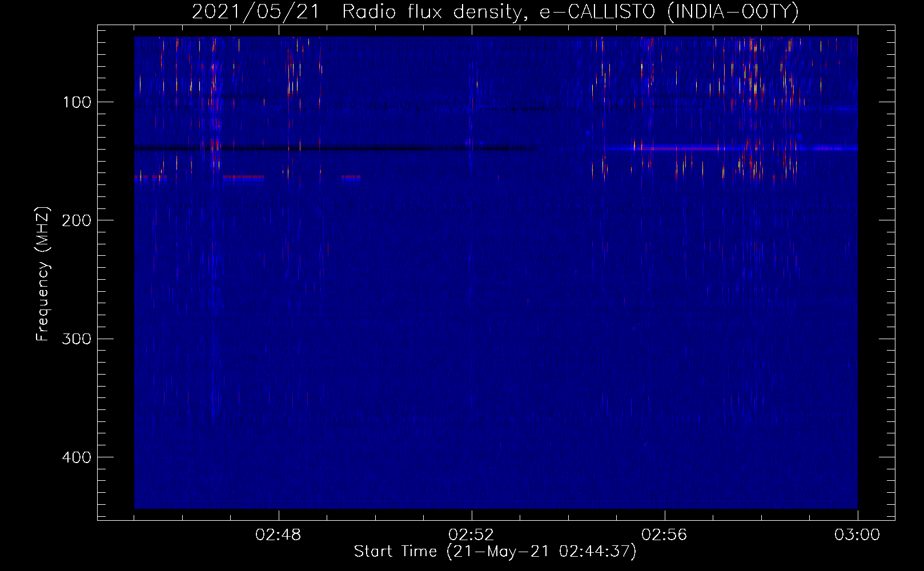The image size is (924, 571).
Task: Click the 02:48 time tick label
Action: [x=279, y=535]
